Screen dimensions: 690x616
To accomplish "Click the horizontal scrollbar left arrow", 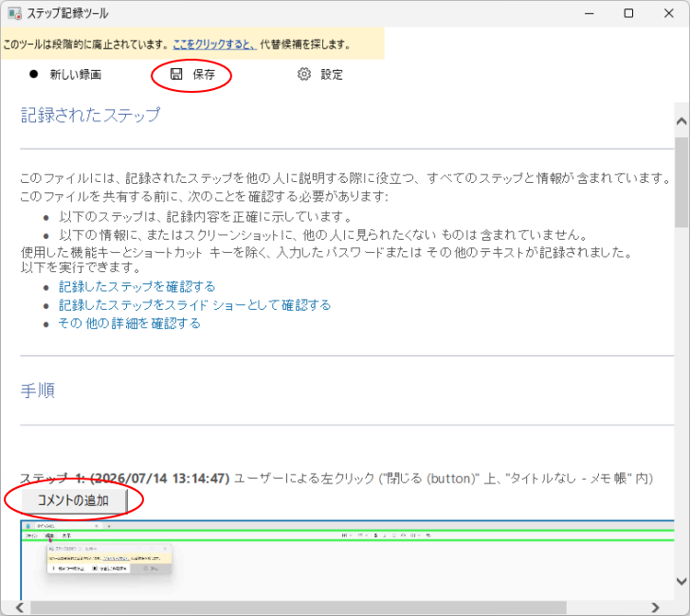I will tap(20, 607).
